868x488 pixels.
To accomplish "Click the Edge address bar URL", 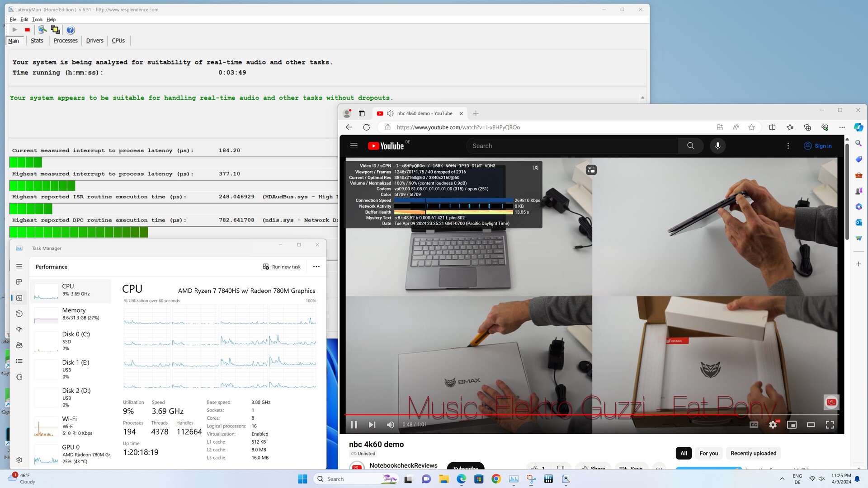I will tap(458, 127).
